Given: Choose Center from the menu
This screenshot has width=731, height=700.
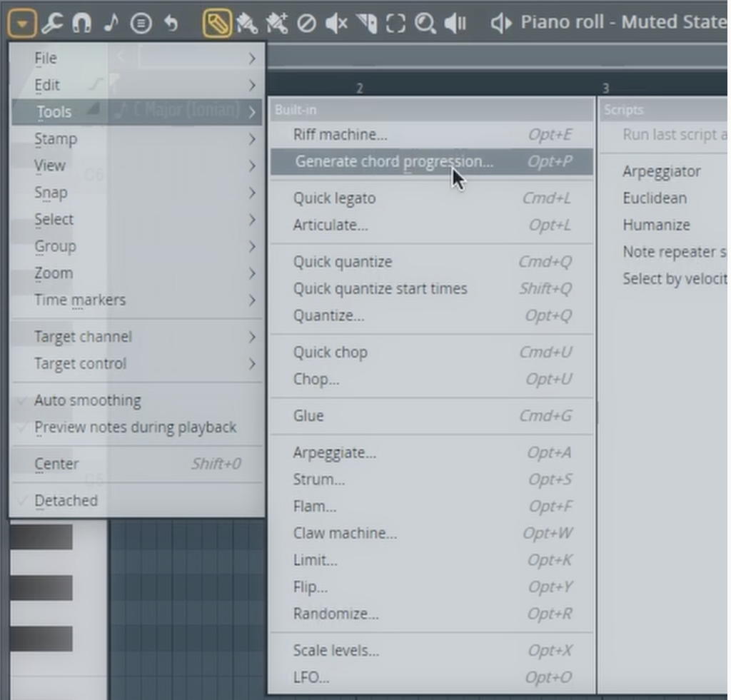Looking at the screenshot, I should pos(137,464).
